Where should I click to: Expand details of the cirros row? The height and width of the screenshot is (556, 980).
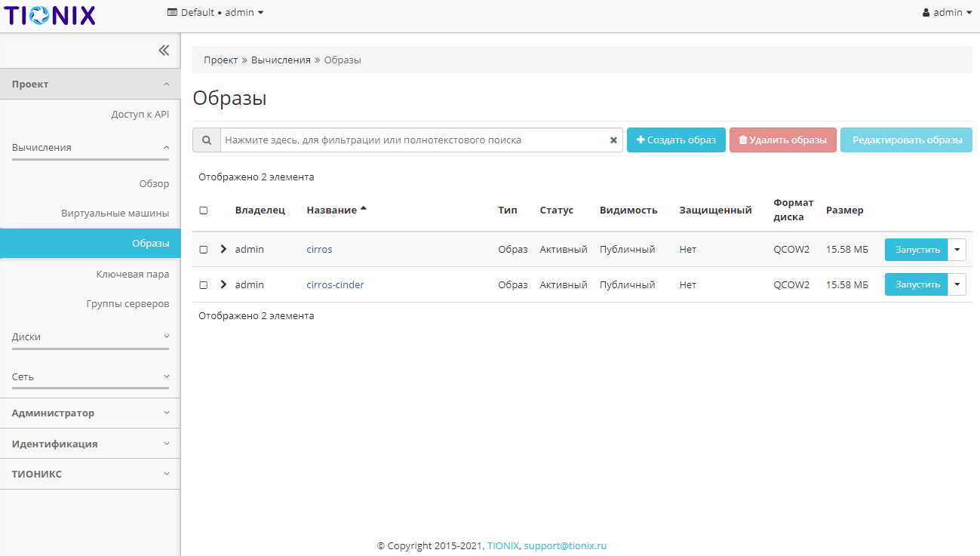223,249
